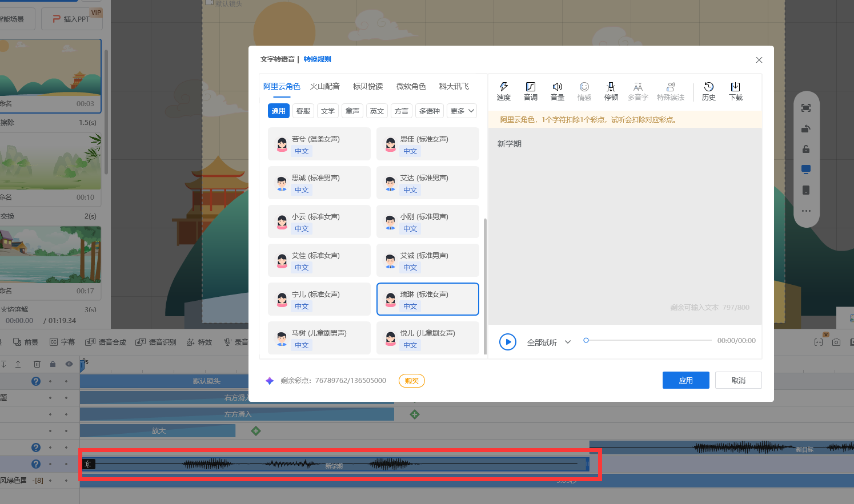Select the desktop display icon in right toolbar
854x504 pixels.
click(805, 170)
